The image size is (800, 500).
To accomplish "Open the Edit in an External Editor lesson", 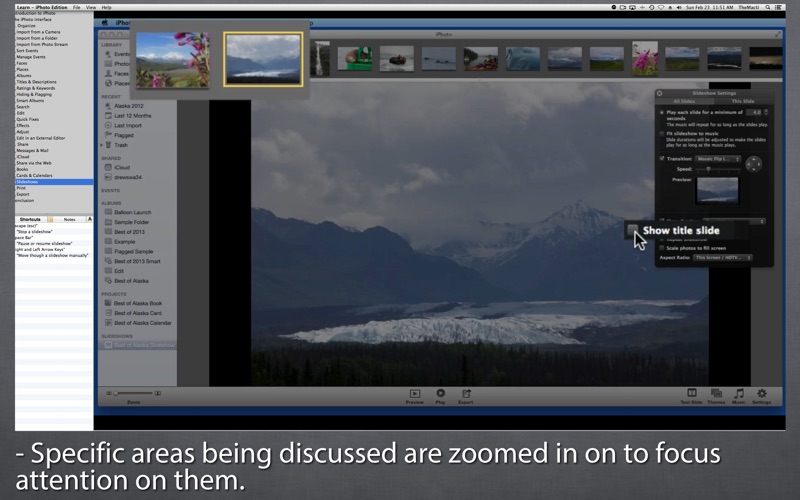I will (x=41, y=138).
